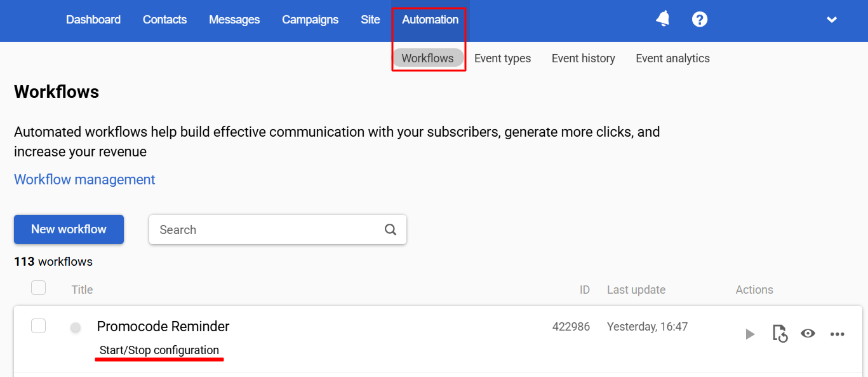Click the Start/Stop configuration label
The image size is (868, 377).
(159, 350)
